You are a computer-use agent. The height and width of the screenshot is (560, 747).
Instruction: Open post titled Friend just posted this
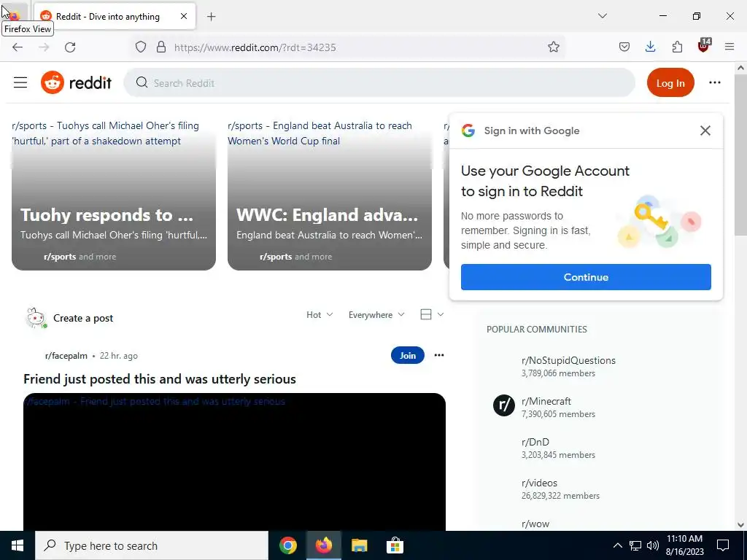160,379
